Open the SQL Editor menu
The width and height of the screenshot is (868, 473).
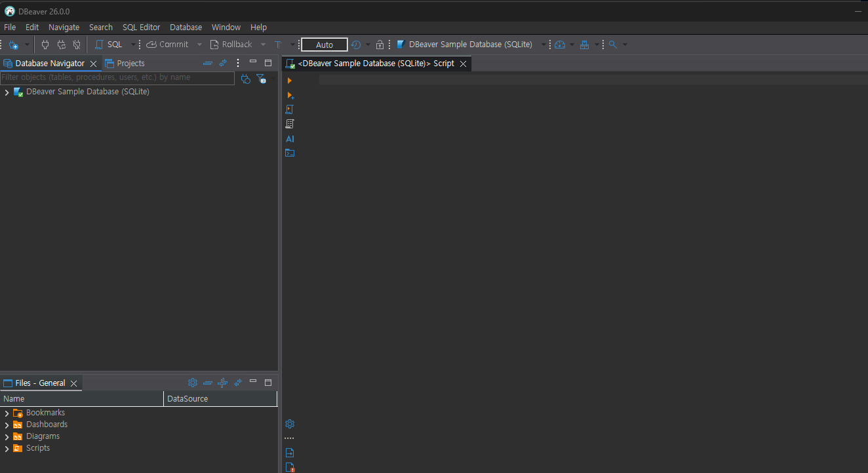[141, 28]
